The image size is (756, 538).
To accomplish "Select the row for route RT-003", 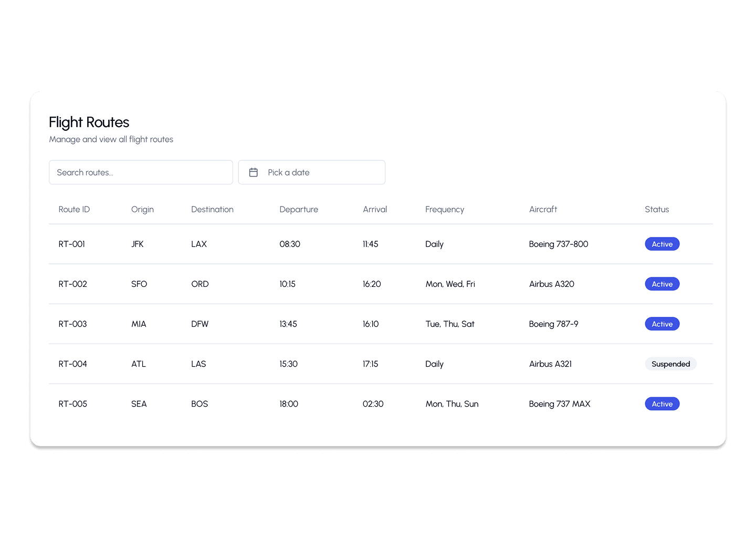I will pos(367,324).
